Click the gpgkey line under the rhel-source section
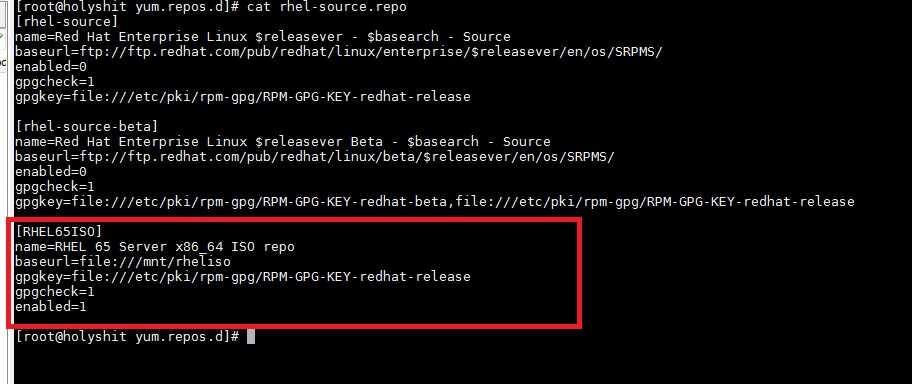 click(x=243, y=97)
